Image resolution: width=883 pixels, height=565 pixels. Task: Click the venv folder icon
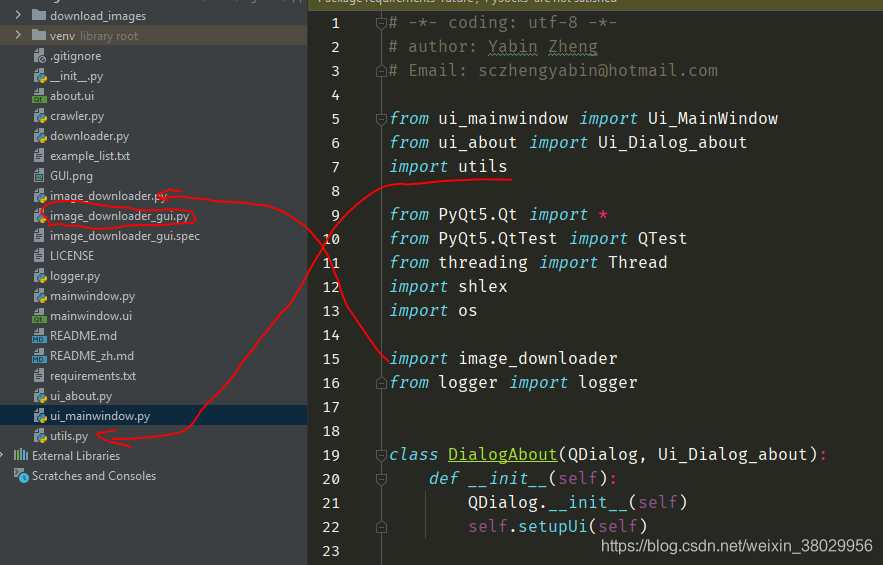pyautogui.click(x=39, y=35)
